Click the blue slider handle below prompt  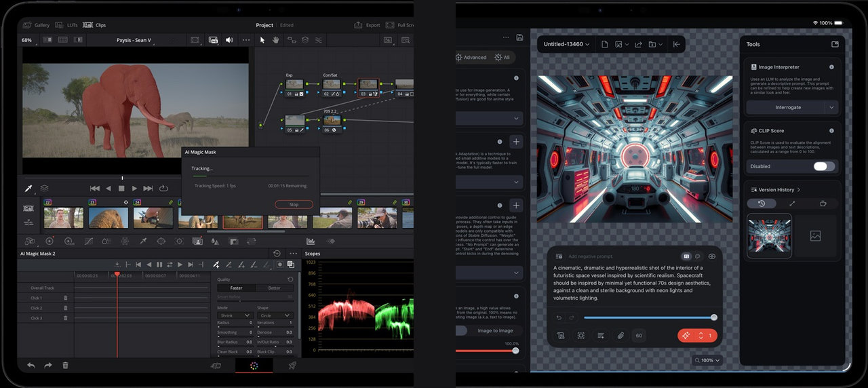pos(713,317)
